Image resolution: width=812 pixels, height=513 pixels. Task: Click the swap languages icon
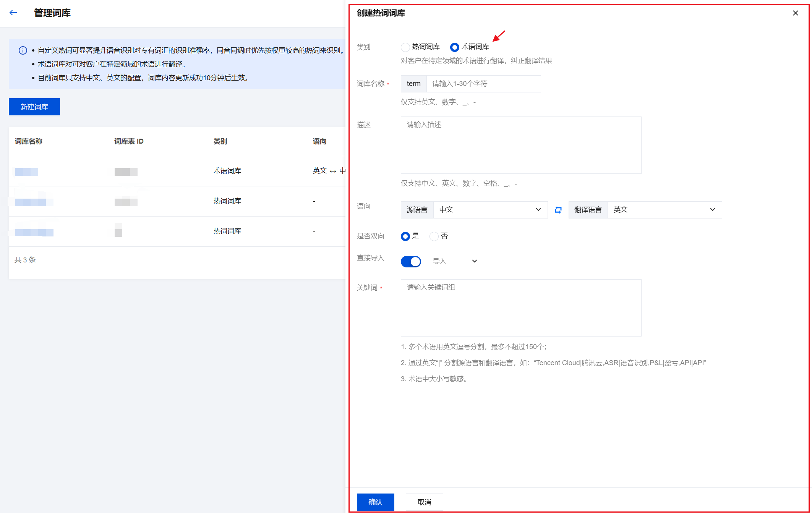pos(558,210)
